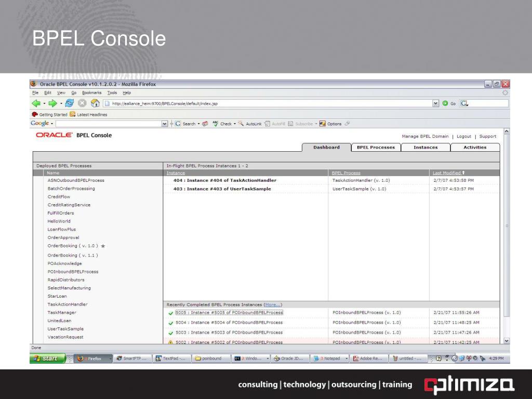The width and height of the screenshot is (532, 399).
Task: Reload the page with the refresh icon
Action: pos(69,103)
